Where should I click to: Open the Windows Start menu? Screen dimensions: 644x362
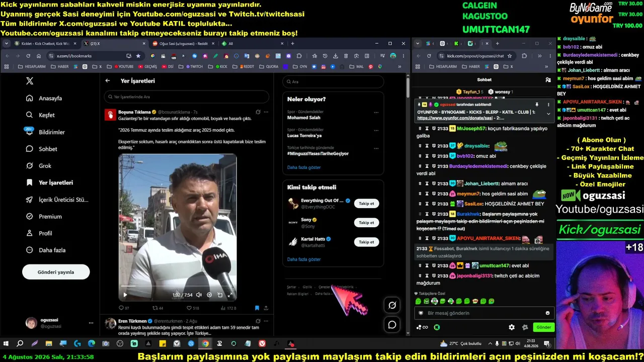[6, 344]
